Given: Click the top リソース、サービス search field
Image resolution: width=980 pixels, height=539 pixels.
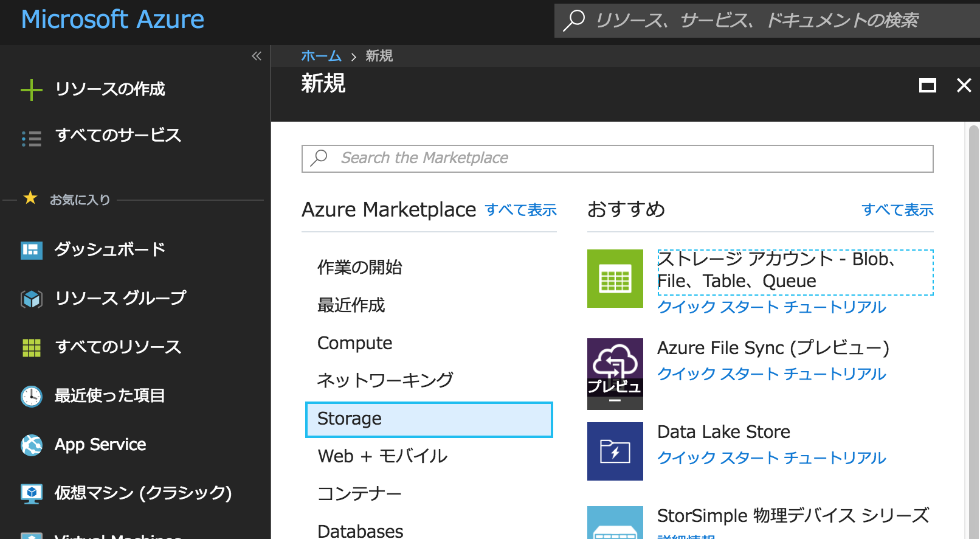Looking at the screenshot, I should [767, 21].
